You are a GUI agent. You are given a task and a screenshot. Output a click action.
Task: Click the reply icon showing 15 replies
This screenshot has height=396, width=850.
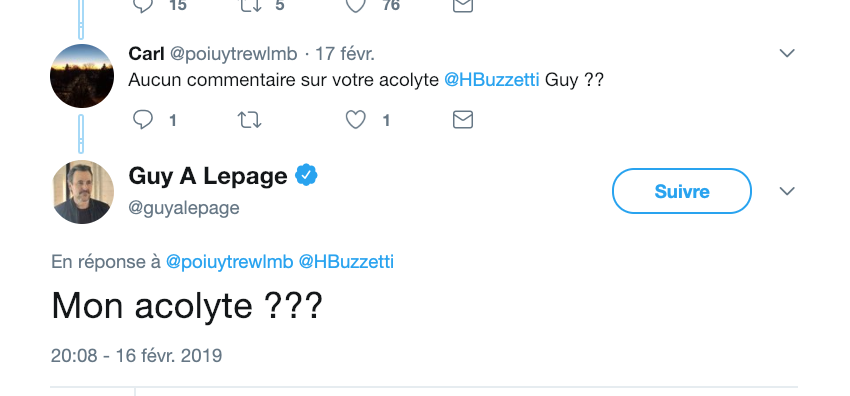tap(143, 5)
